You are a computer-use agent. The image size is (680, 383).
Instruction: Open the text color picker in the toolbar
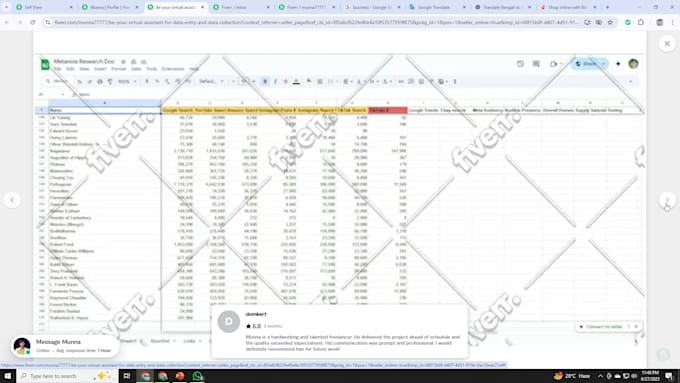[x=296, y=82]
